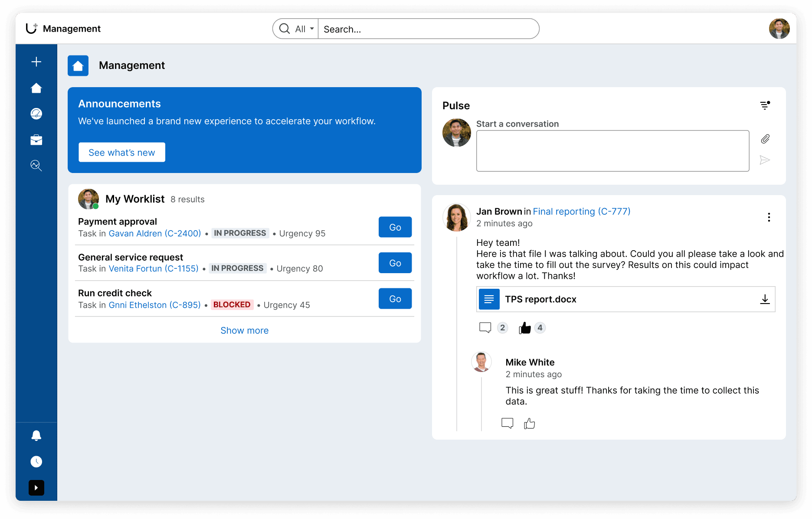Click Go for Run credit check
The width and height of the screenshot is (812, 519).
coord(395,299)
